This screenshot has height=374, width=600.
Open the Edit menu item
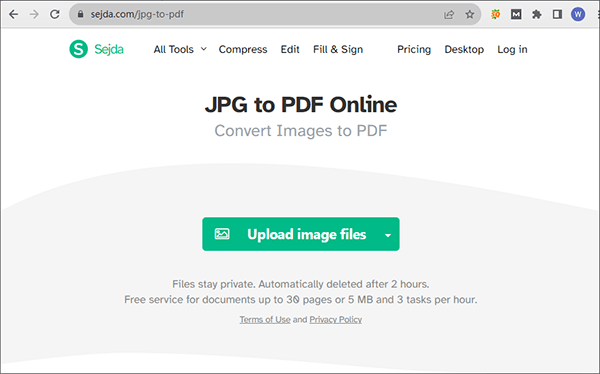pos(290,49)
